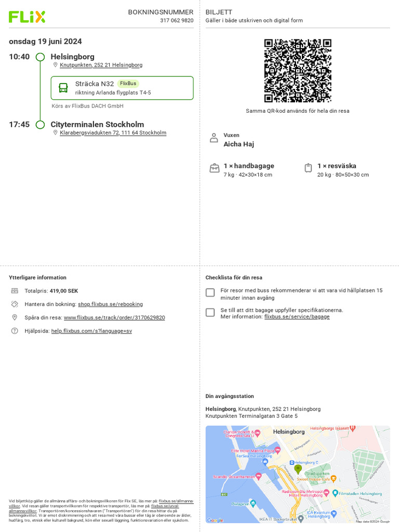This screenshot has width=399, height=532.
Task: Open the shop.flixbus.se/rebooking link
Action: click(x=110, y=304)
